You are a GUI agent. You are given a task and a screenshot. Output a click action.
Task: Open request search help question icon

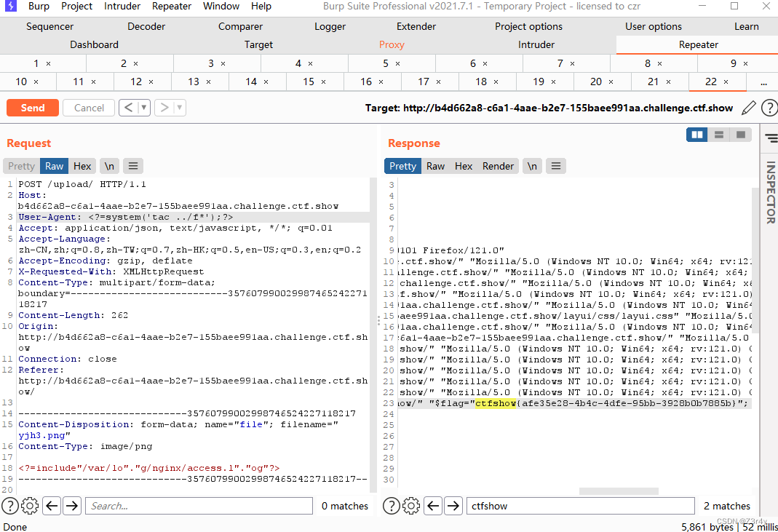[10, 506]
